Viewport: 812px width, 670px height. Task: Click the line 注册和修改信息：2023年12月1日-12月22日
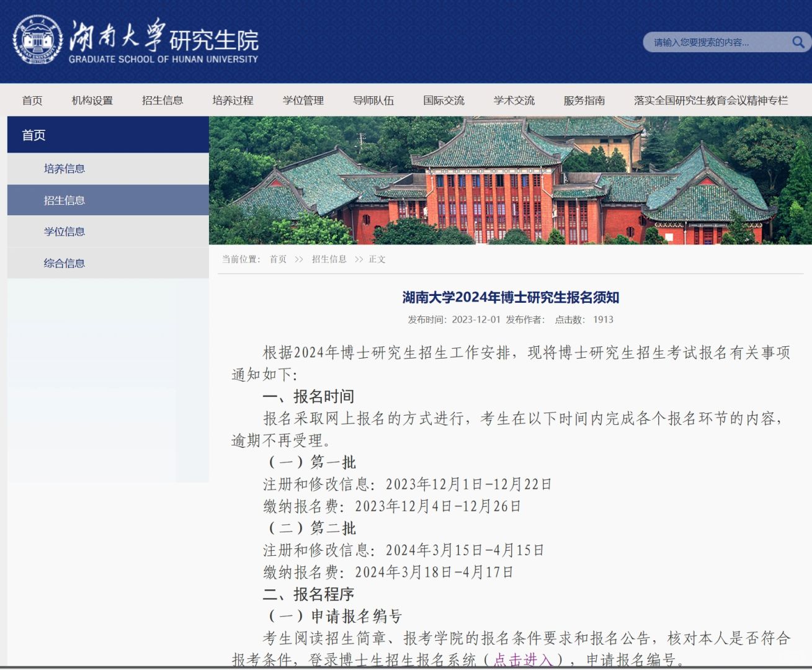(x=408, y=484)
